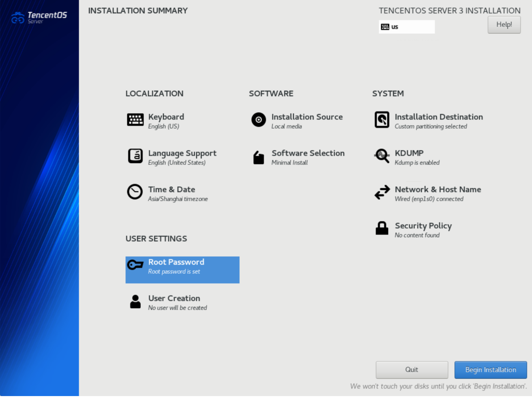Click the disk warning note below Quit
The height and width of the screenshot is (397, 532).
pos(439,386)
